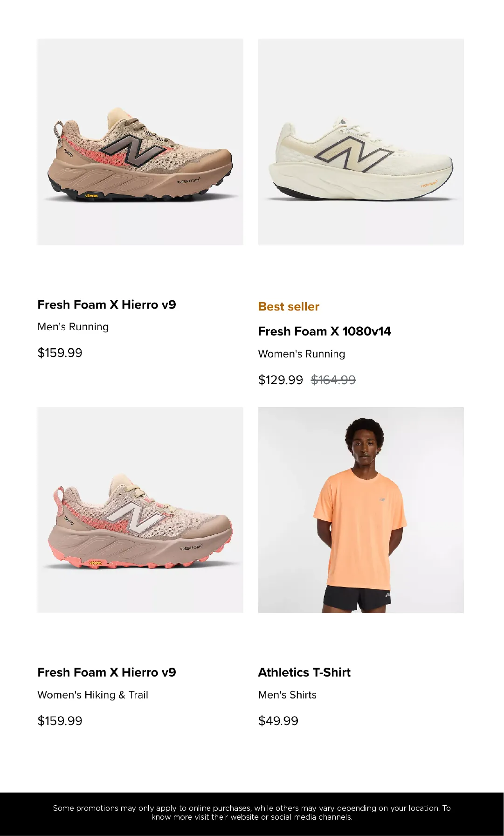Click the Men's Running category text

(x=73, y=327)
